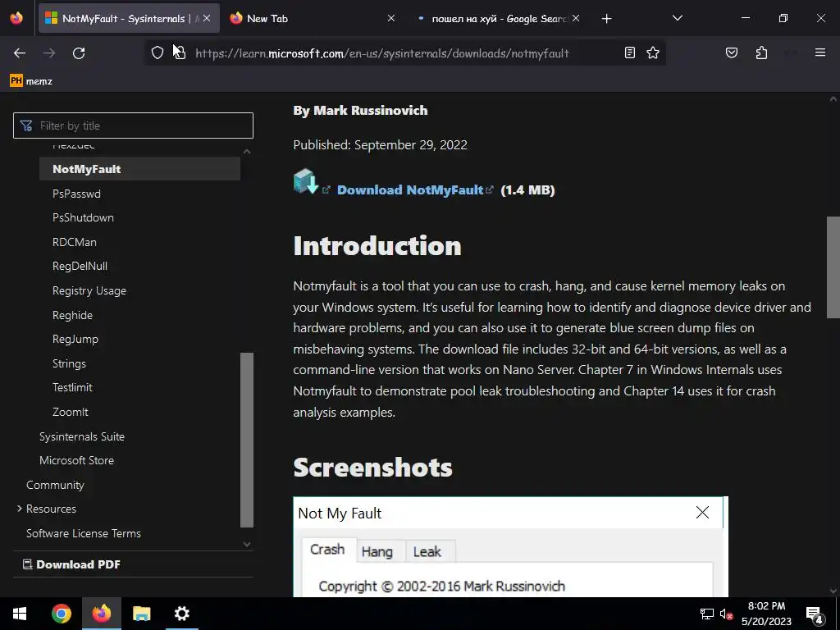Open RDCMan in the sidebar

pos(75,242)
